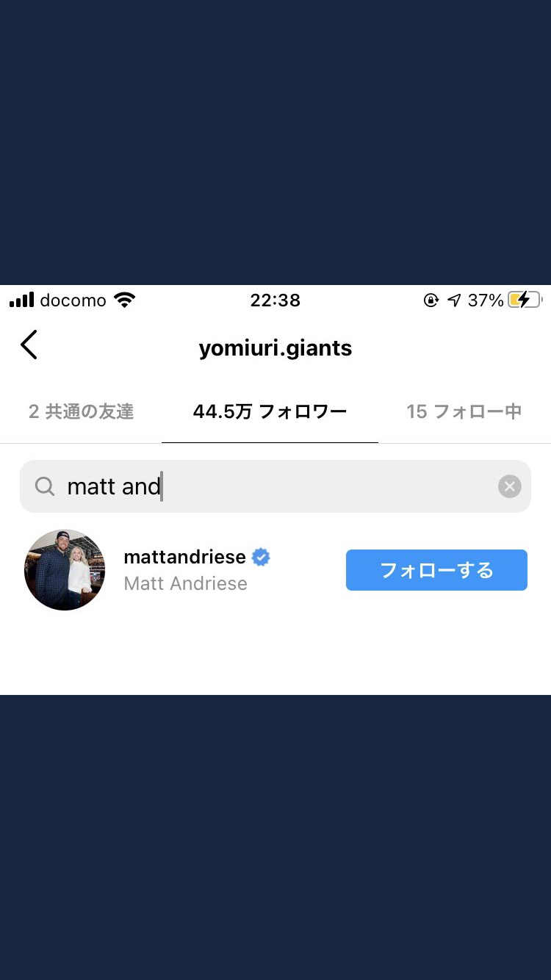
Task: Open mattandriese username link
Action: pos(184,557)
